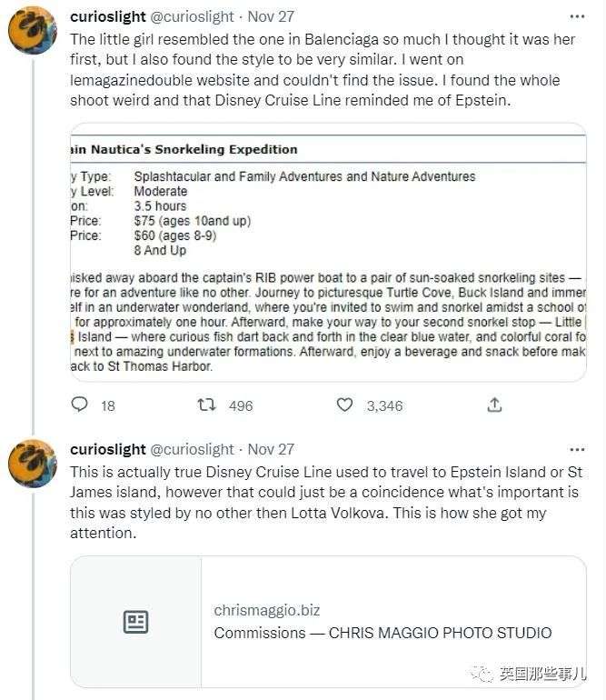Open curioslight avatar on second tweet
606x700 pixels.
pyautogui.click(x=33, y=464)
